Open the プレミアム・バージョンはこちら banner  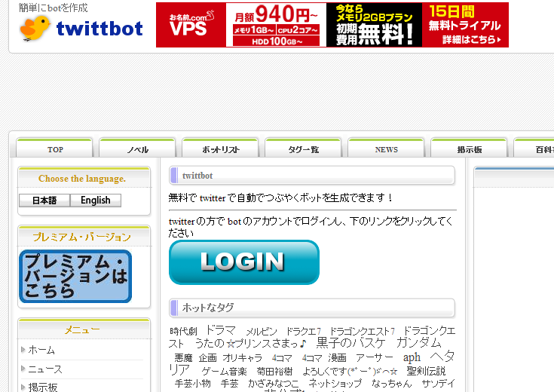click(75, 277)
